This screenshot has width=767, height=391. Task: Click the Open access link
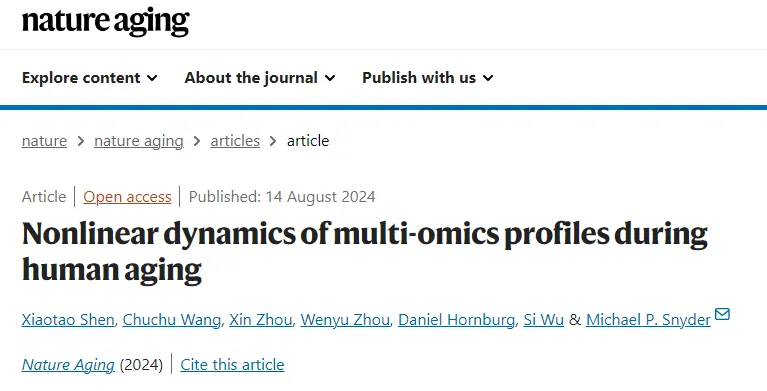(x=127, y=197)
